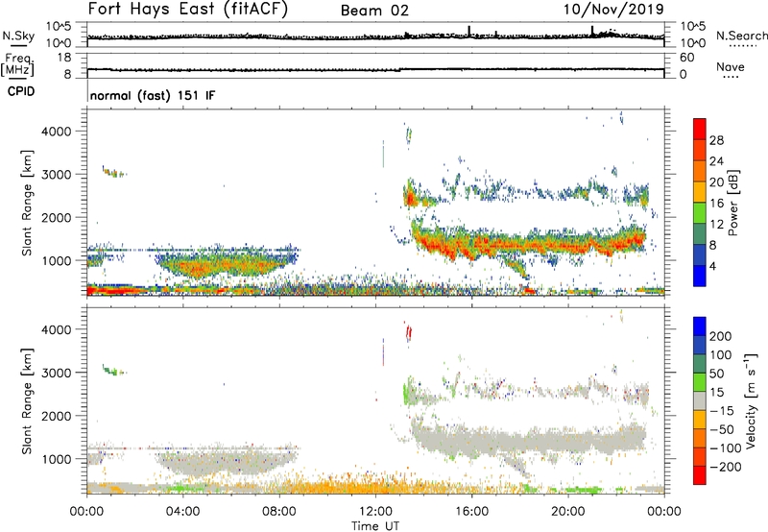Click the 'Power [dB]' colorbar label
768x532 pixels.
coord(732,203)
